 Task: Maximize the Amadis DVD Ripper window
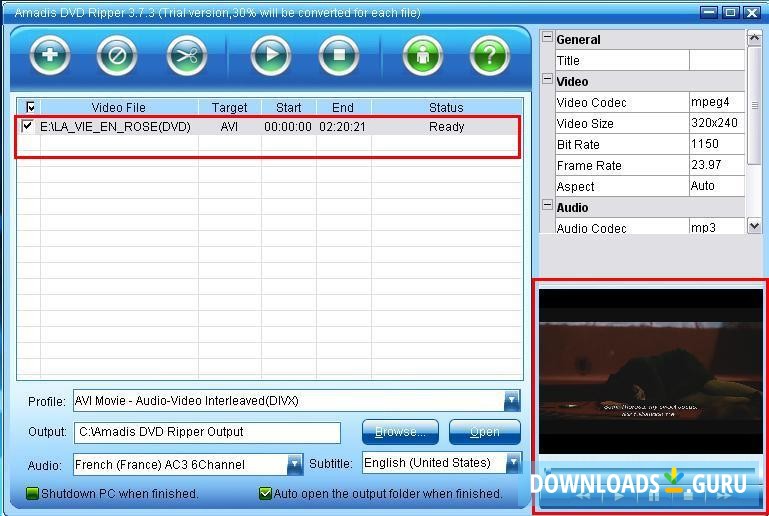[730, 12]
